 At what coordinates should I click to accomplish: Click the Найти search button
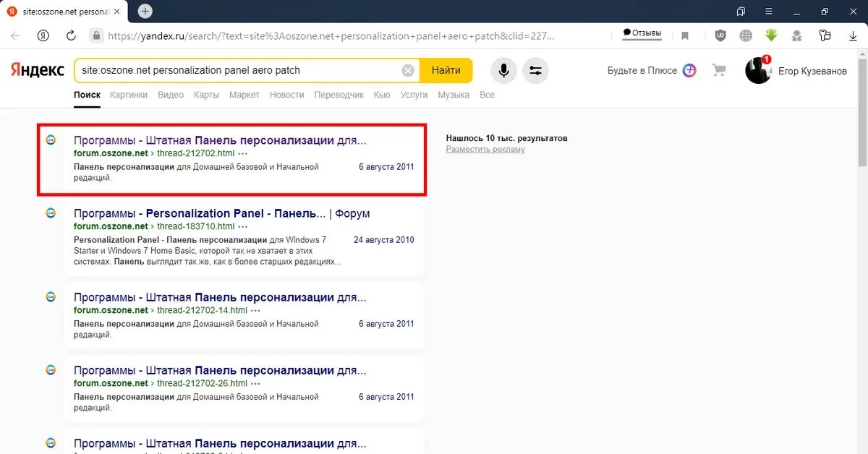(x=446, y=70)
